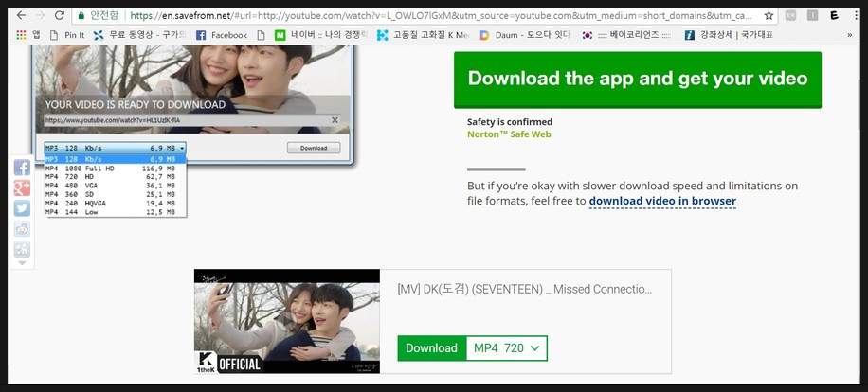Select the MP4 480 VGA option

click(116, 186)
